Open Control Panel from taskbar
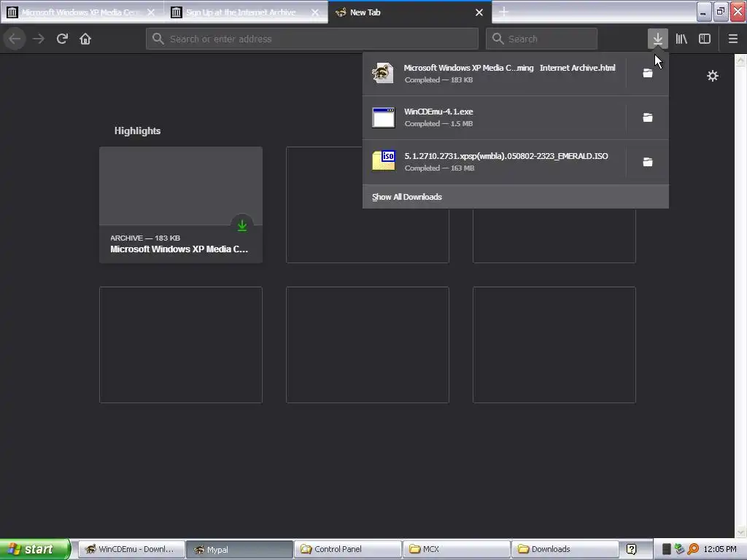 pos(348,549)
